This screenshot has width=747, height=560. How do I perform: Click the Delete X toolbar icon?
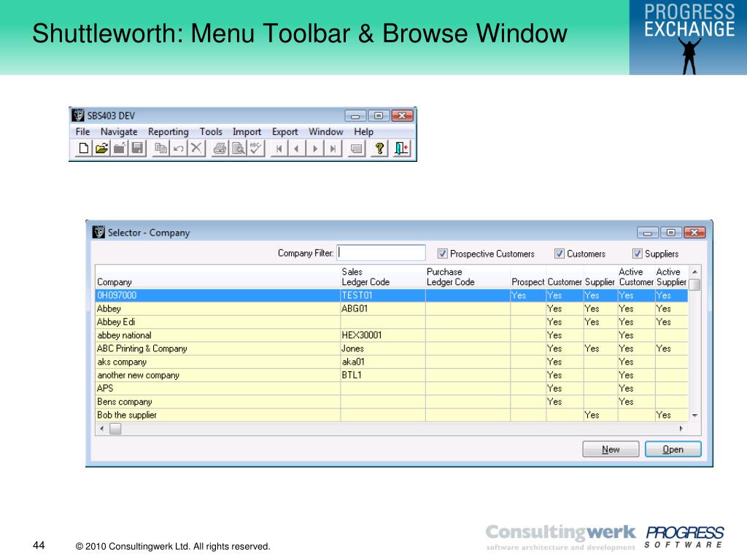coord(196,149)
